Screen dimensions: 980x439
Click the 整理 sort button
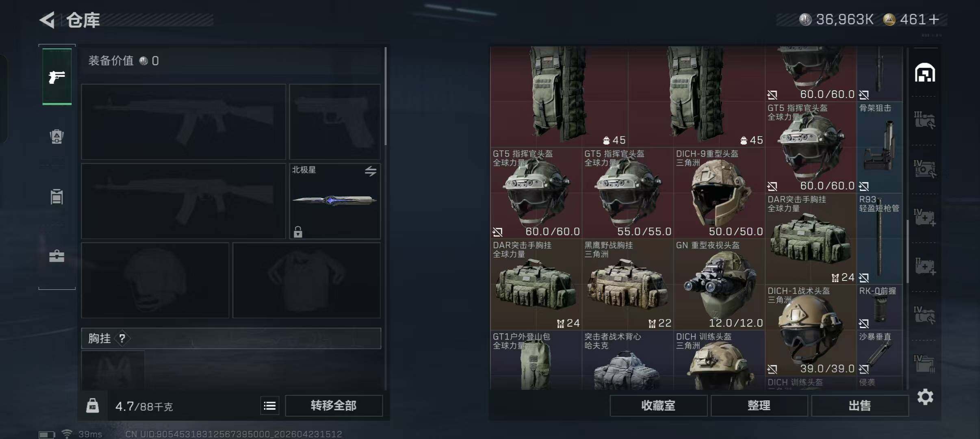coord(759,405)
